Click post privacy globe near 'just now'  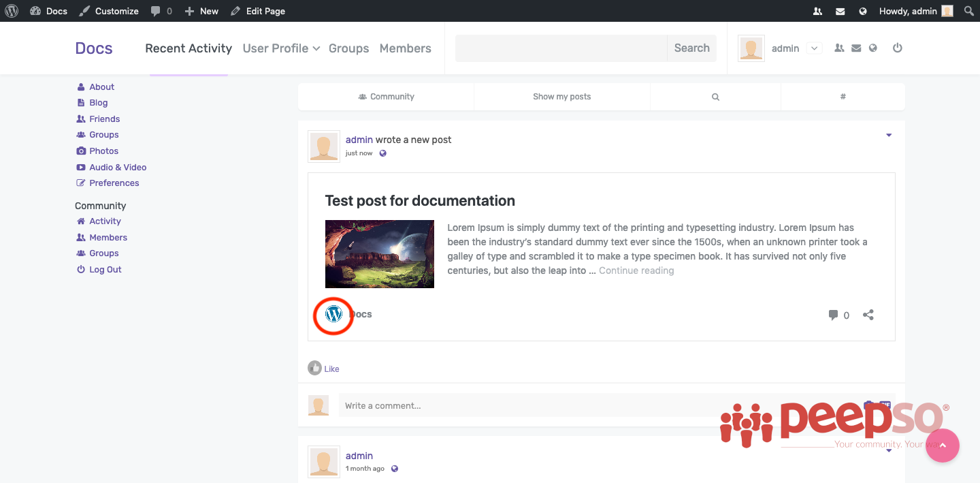383,153
